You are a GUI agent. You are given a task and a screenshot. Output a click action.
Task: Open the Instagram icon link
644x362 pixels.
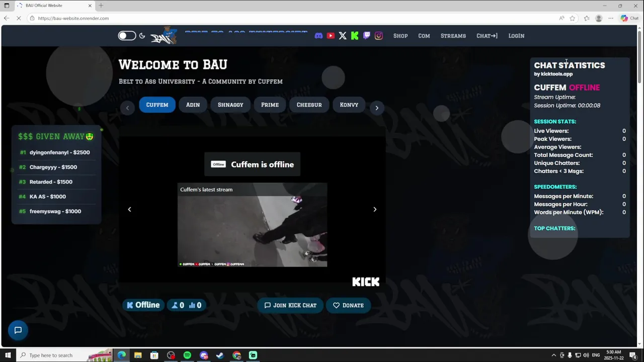(379, 36)
